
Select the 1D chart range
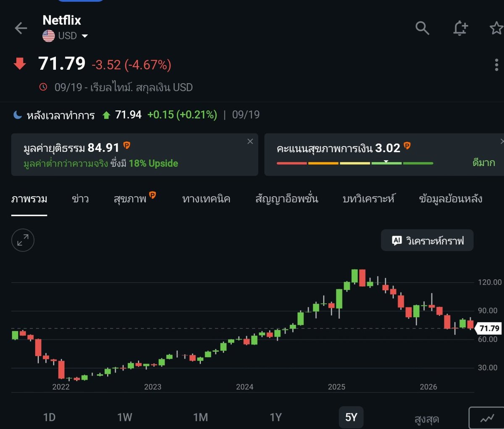pyautogui.click(x=49, y=417)
